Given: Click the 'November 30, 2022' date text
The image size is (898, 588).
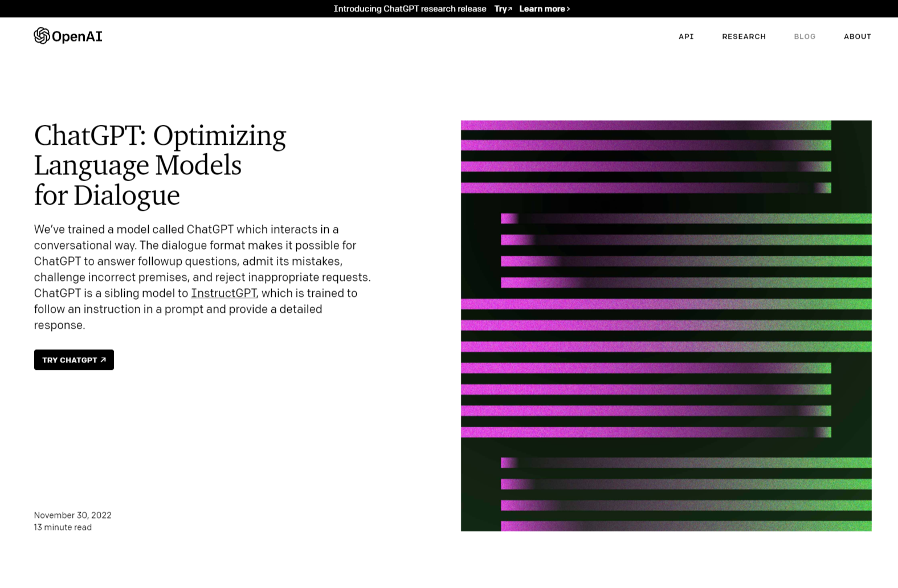Looking at the screenshot, I should point(72,515).
